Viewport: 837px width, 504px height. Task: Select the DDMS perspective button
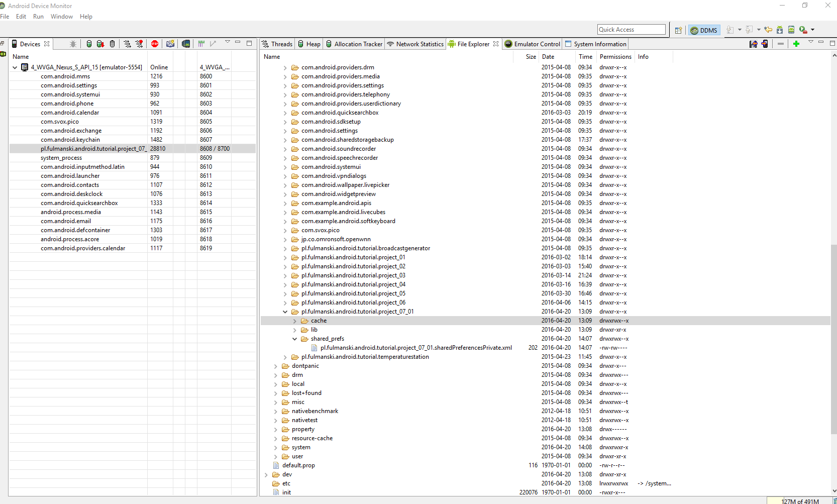704,30
